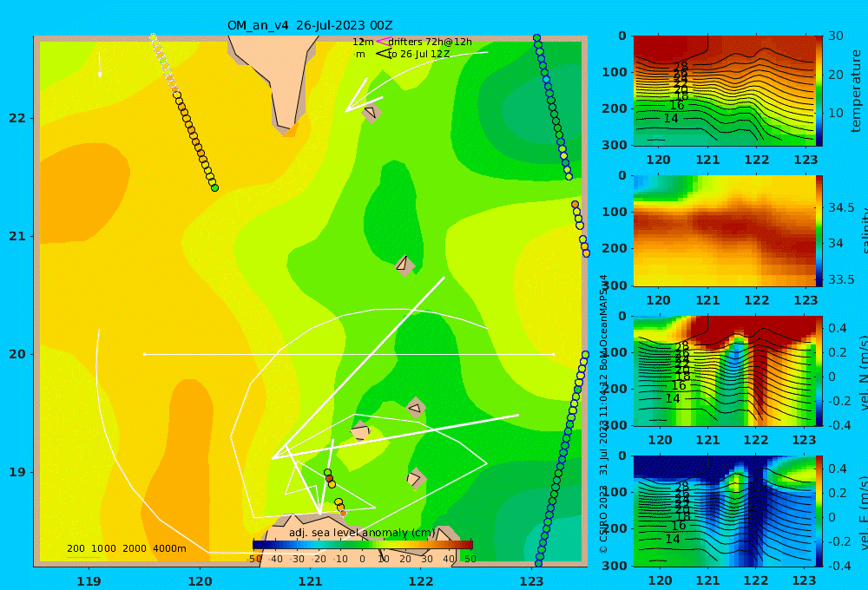
Task: Select the island near 19.5N 122E
Action: [x=415, y=409]
